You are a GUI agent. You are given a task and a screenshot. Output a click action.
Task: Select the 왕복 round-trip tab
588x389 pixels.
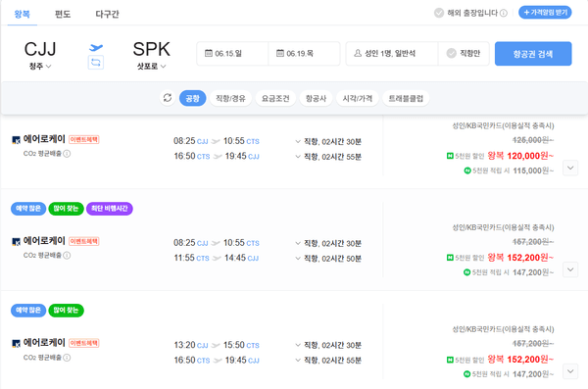[23, 15]
